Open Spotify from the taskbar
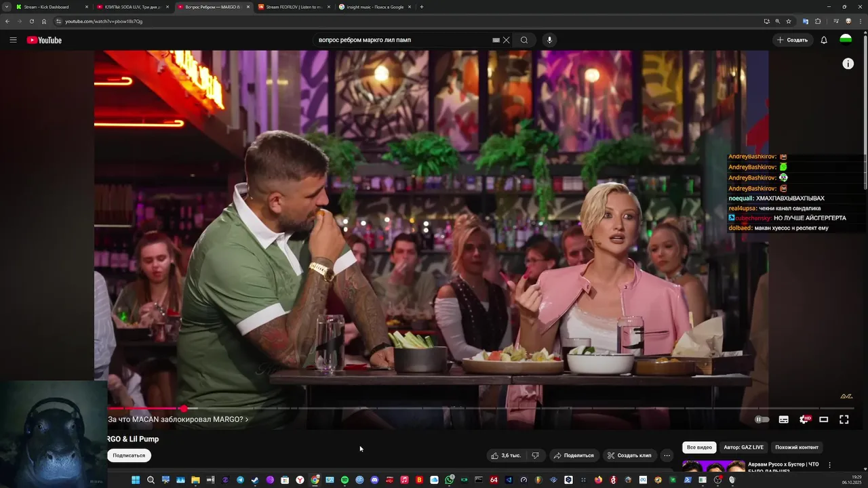 (344, 480)
